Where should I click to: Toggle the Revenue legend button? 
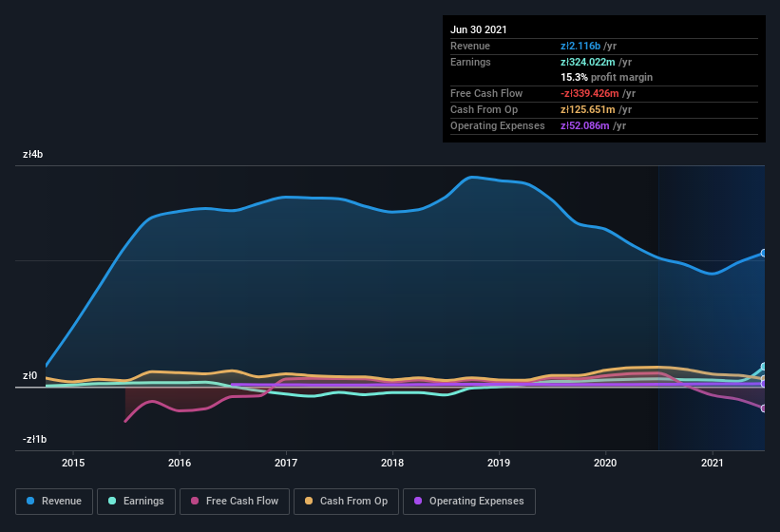tap(54, 502)
